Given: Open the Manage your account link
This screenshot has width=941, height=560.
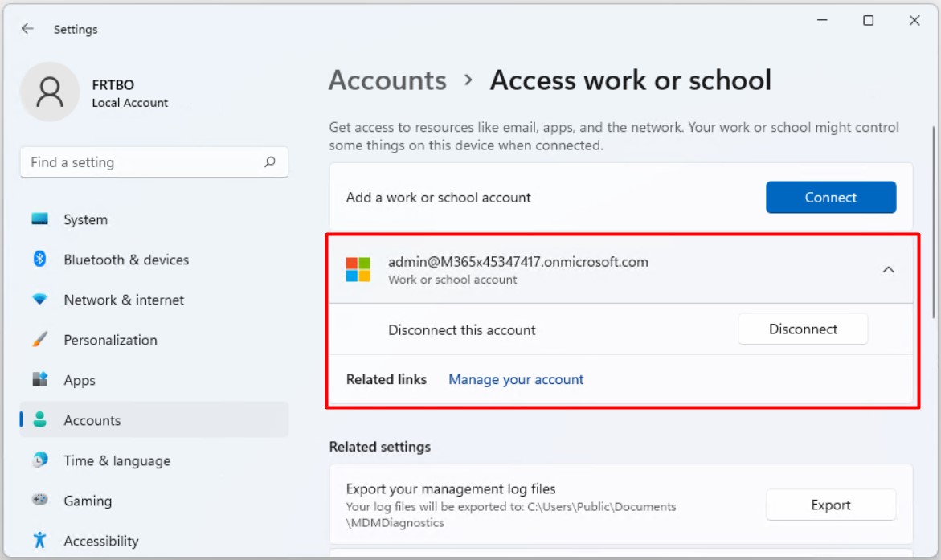Looking at the screenshot, I should click(x=516, y=380).
